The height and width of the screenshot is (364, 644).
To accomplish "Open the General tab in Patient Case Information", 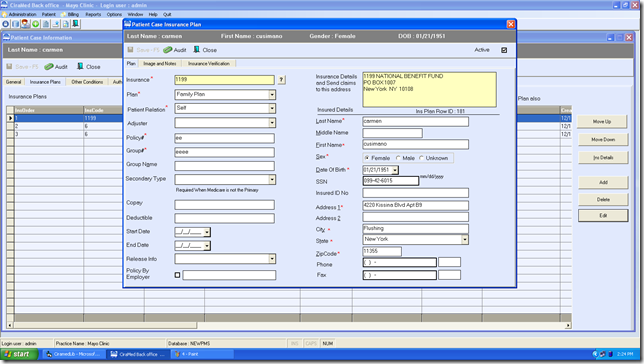I will (13, 82).
